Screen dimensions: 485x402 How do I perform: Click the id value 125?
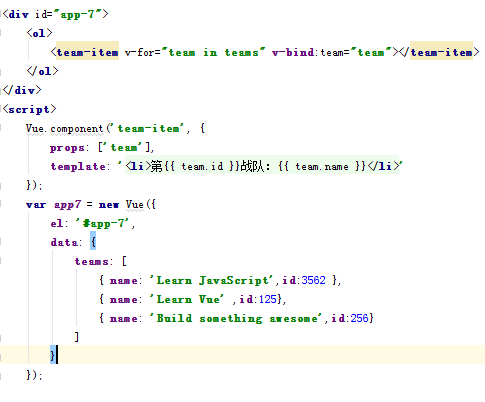click(268, 299)
